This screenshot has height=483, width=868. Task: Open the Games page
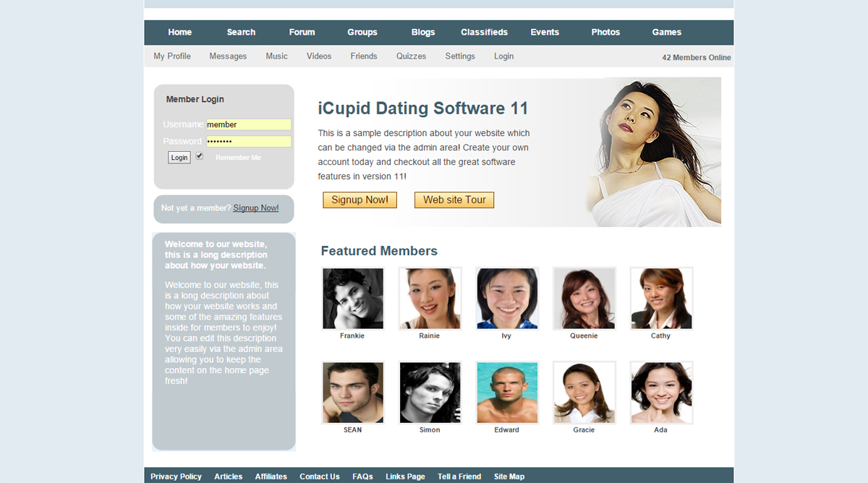[667, 33]
